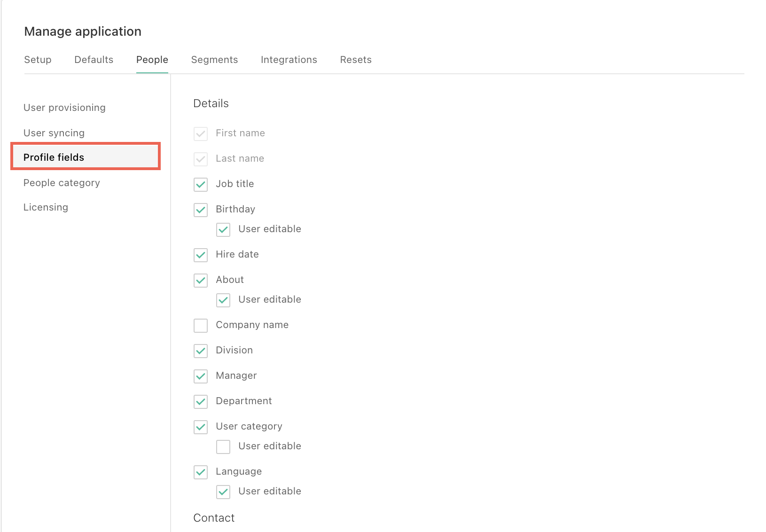Image resolution: width=766 pixels, height=532 pixels.
Task: Select Profile fields in sidebar
Action: click(x=86, y=156)
